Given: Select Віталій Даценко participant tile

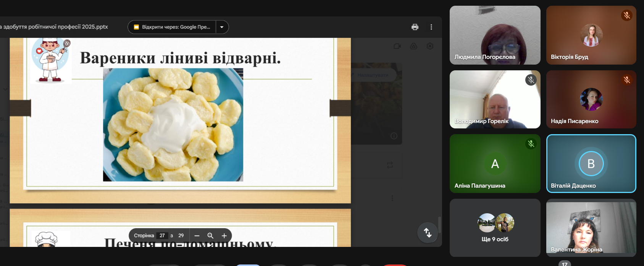Looking at the screenshot, I should 591,164.
